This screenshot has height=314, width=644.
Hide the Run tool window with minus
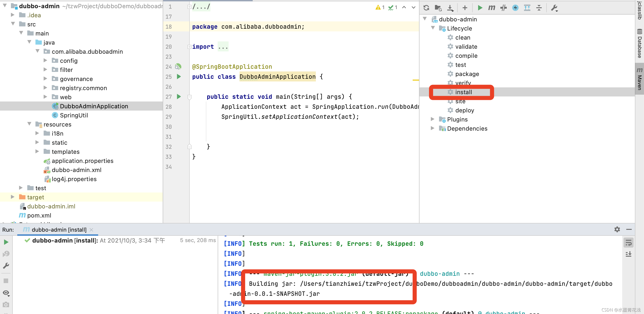629,229
